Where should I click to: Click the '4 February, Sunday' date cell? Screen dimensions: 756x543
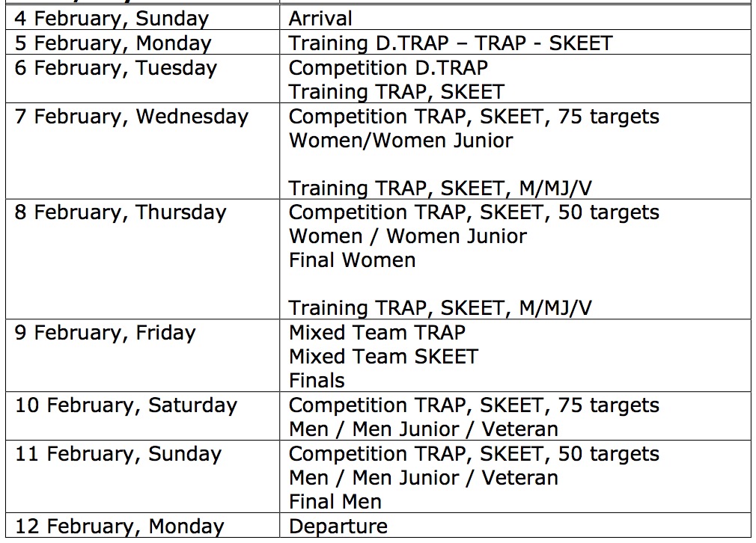(x=142, y=18)
